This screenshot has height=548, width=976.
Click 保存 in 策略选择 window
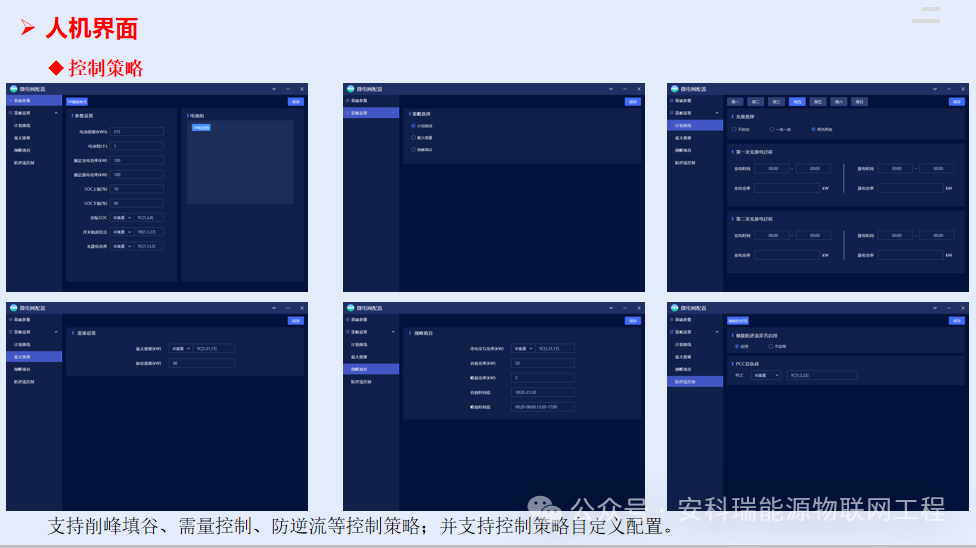pos(632,102)
